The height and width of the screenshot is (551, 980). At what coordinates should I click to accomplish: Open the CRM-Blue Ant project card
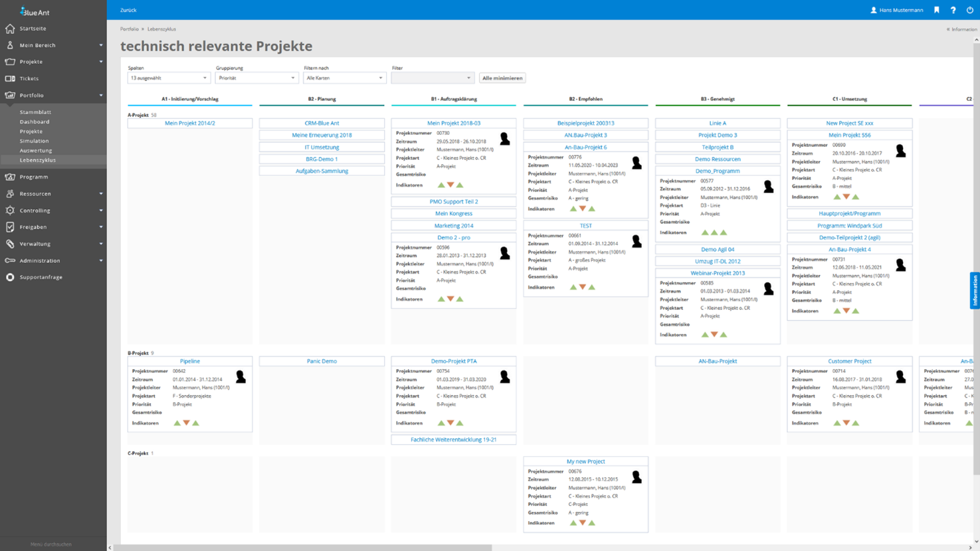click(x=322, y=123)
